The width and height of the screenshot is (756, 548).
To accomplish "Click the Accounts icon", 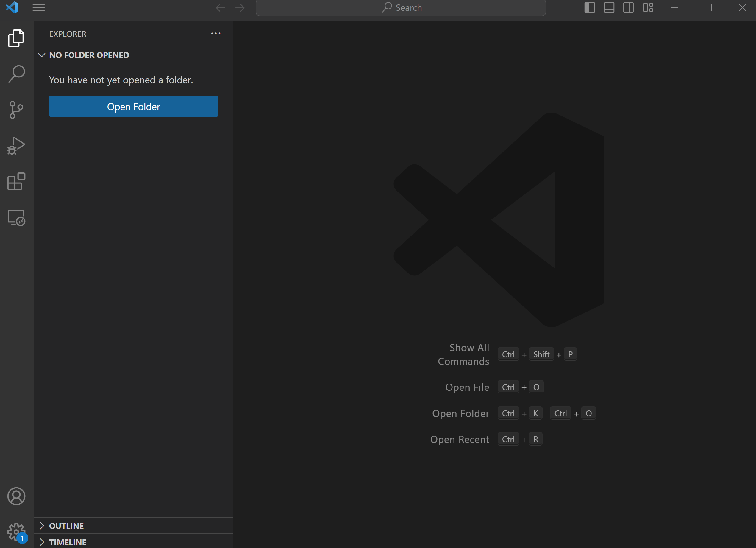I will coord(16,496).
